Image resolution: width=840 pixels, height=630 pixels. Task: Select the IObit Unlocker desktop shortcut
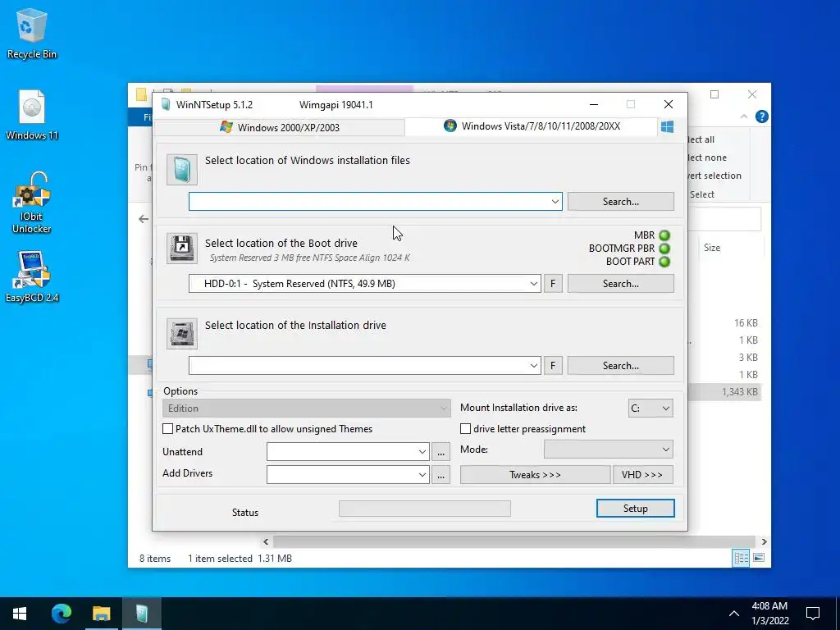click(x=32, y=203)
